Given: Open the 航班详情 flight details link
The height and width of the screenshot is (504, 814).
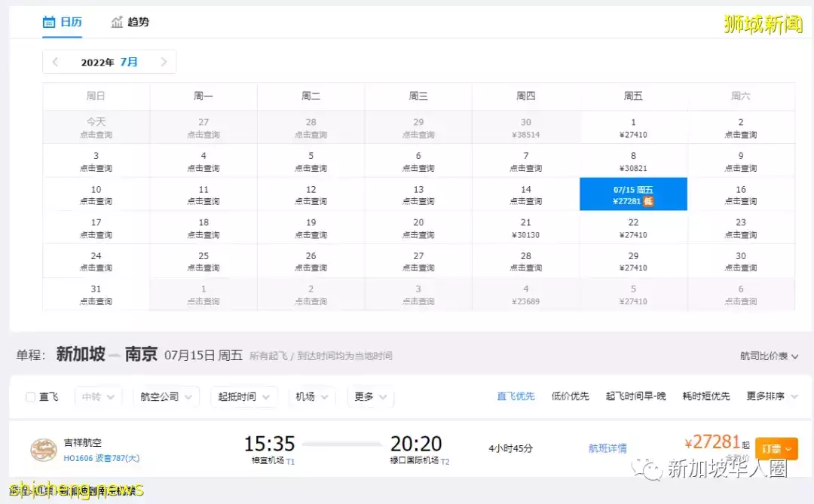Looking at the screenshot, I should [x=608, y=447].
